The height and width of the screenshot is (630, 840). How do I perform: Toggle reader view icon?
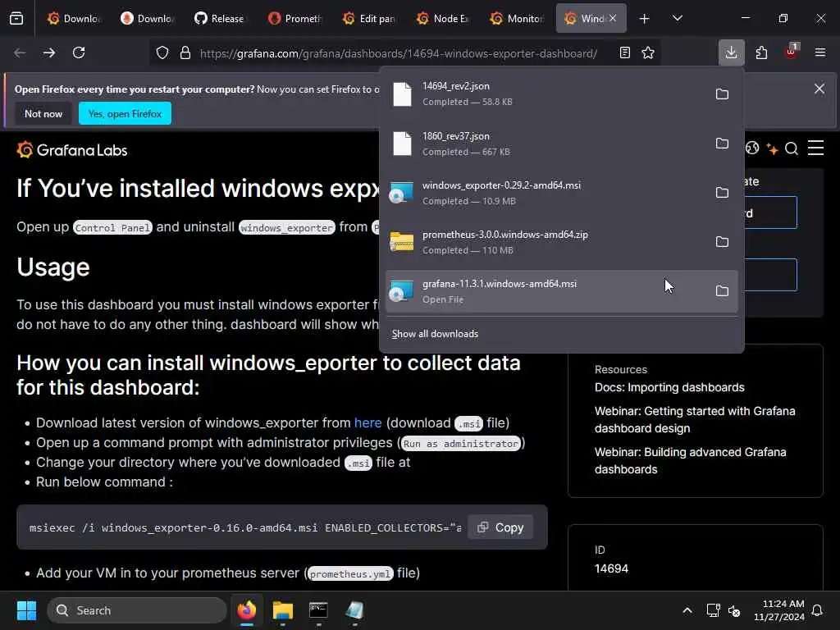tap(624, 52)
